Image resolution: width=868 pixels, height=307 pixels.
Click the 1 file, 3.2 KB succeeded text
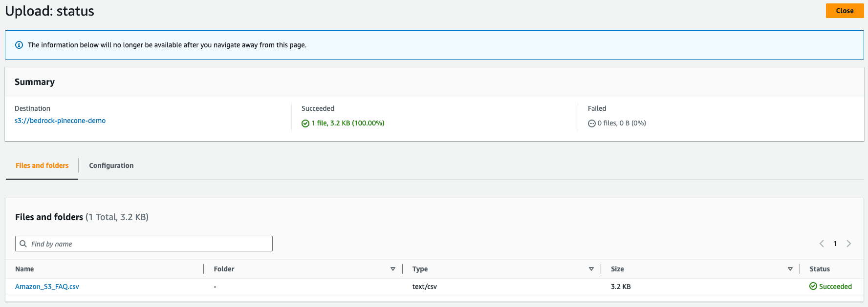(348, 123)
